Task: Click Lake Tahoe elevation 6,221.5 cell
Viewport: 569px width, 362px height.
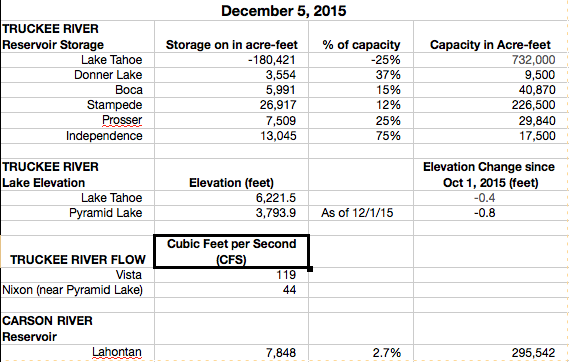Action: click(x=232, y=198)
